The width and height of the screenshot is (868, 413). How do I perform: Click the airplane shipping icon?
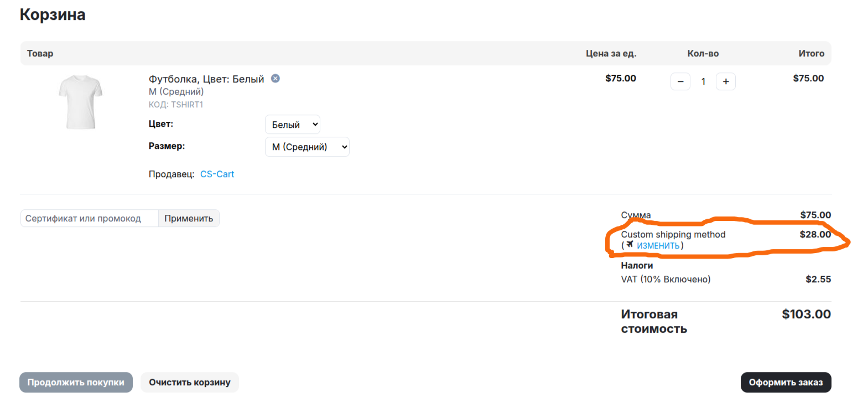click(630, 245)
